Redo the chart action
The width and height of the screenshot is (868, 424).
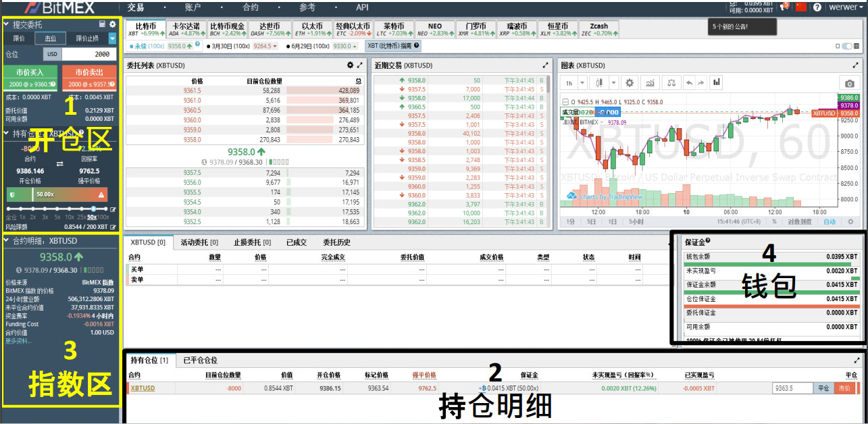tap(700, 82)
